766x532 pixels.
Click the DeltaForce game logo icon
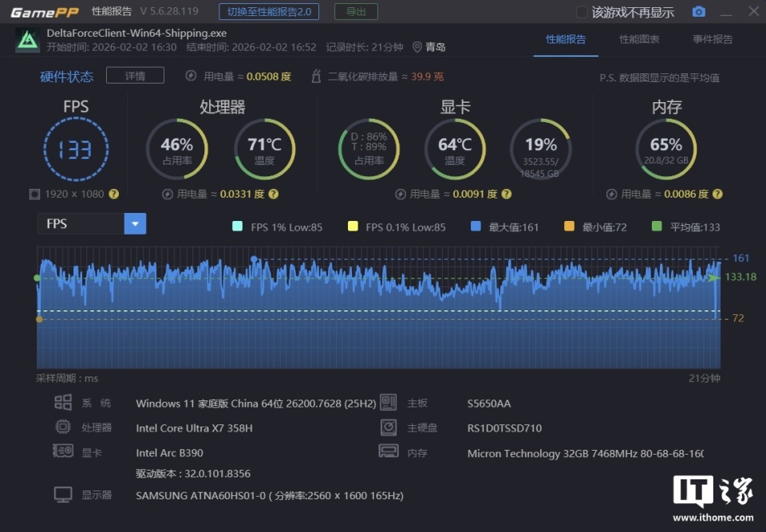pyautogui.click(x=27, y=40)
